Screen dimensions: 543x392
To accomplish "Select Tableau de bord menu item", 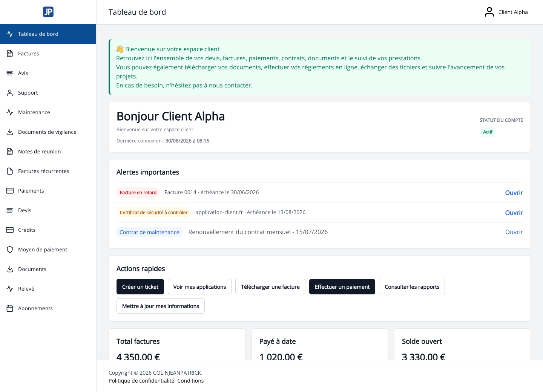I will (48, 34).
